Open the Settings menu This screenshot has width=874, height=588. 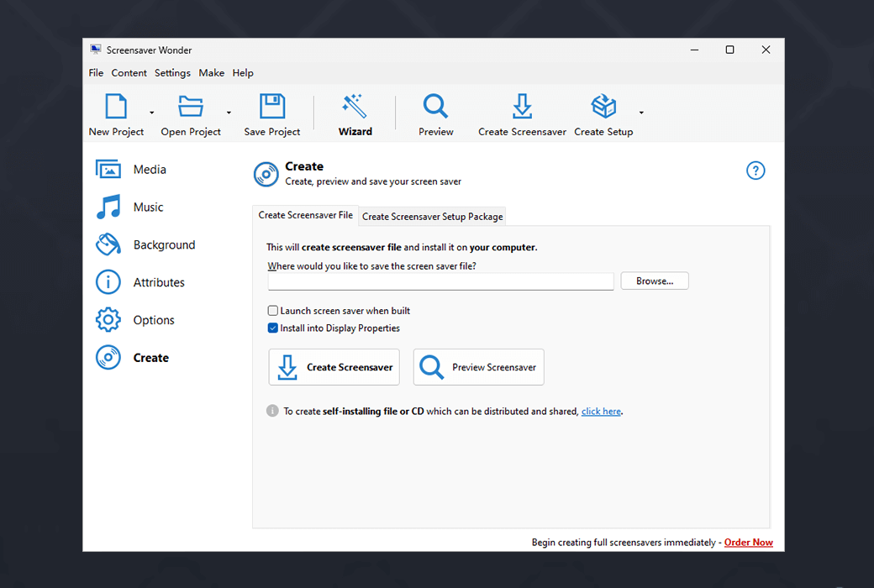[x=172, y=73]
